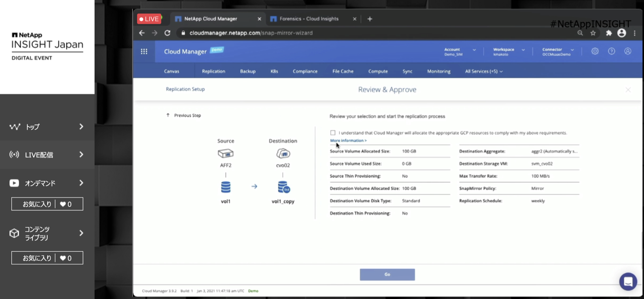This screenshot has height=299, width=644.
Task: Click the コンテンツライブラリ cube icon
Action: coord(14,233)
